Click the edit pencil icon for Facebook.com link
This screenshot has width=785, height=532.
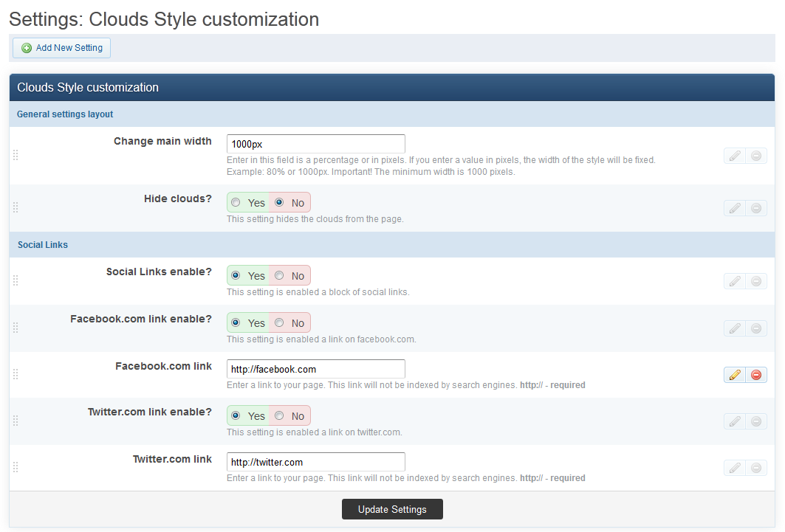tap(734, 375)
